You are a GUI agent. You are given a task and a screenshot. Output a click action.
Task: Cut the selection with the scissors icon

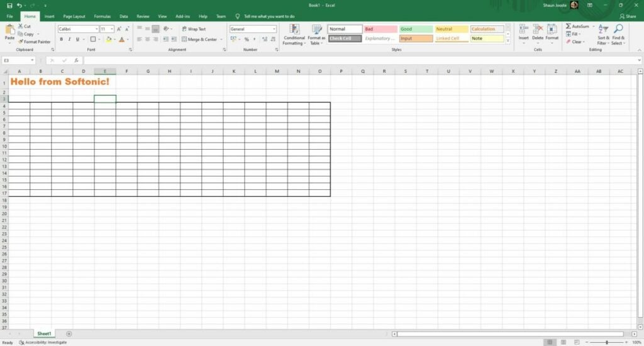point(21,26)
